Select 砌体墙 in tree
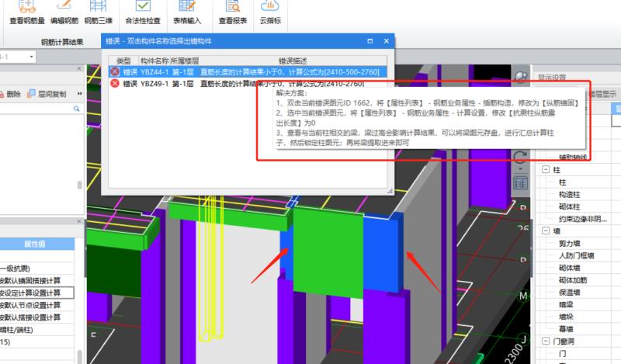Screen dimensions: 621x364 pyautogui.click(x=569, y=268)
